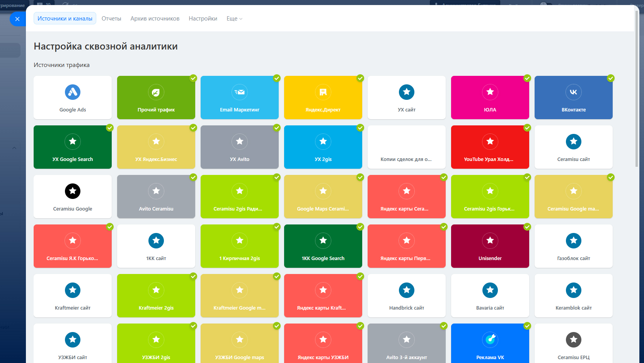
Task: Toggle the checkmark on Unisender card
Action: [527, 227]
